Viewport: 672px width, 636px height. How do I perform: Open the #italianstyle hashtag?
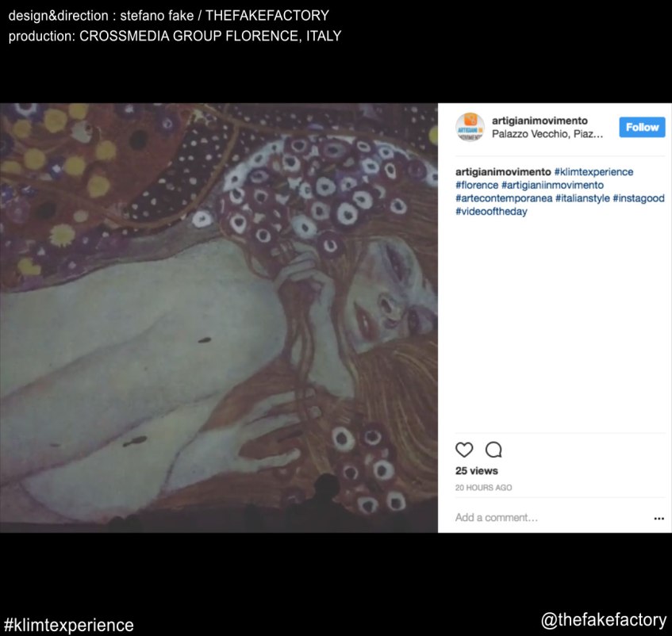582,199
